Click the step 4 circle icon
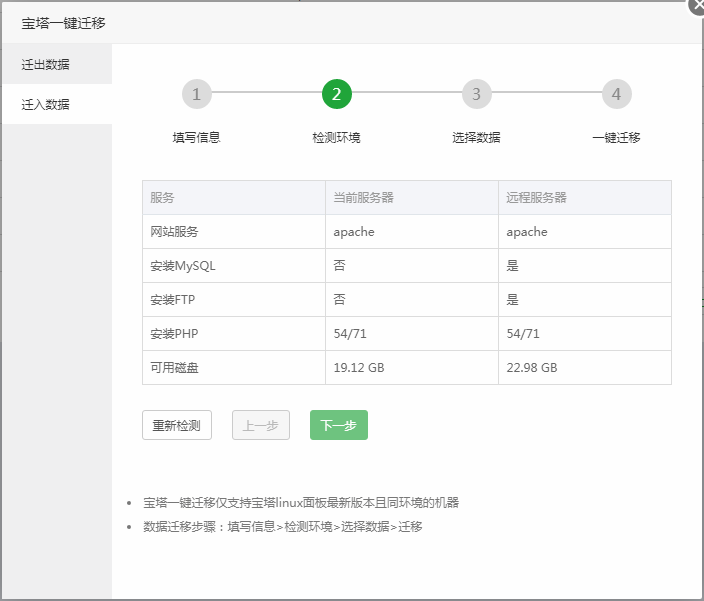 (x=616, y=95)
